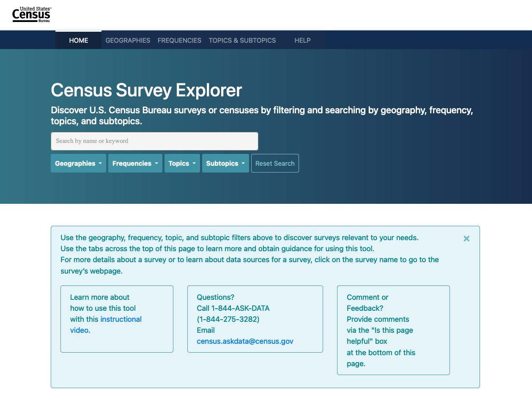The image size is (532, 400).
Task: Open the GEOGRAPHIES tab
Action: [128, 41]
